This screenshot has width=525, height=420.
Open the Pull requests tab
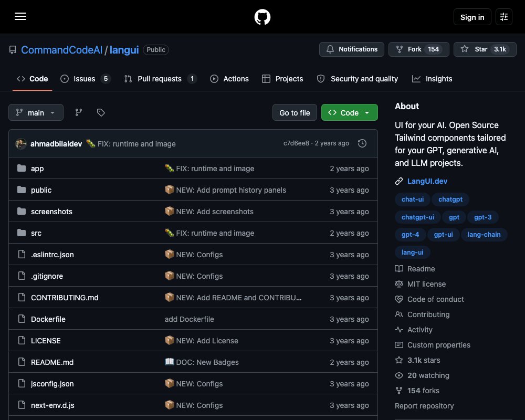160,79
